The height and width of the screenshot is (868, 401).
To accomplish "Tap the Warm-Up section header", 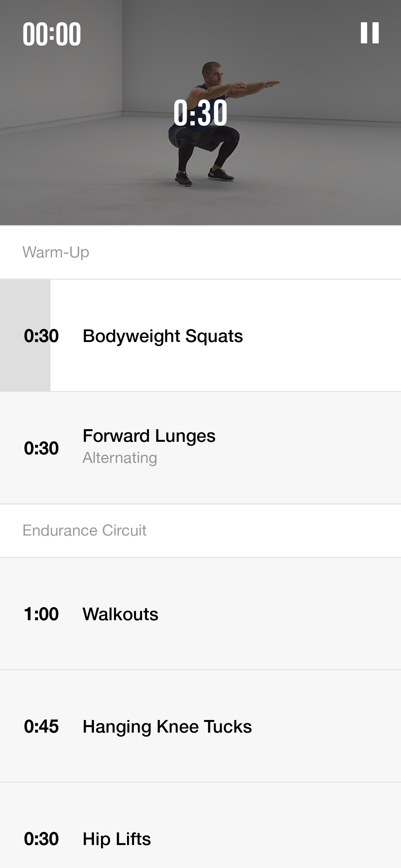I will coord(56,251).
